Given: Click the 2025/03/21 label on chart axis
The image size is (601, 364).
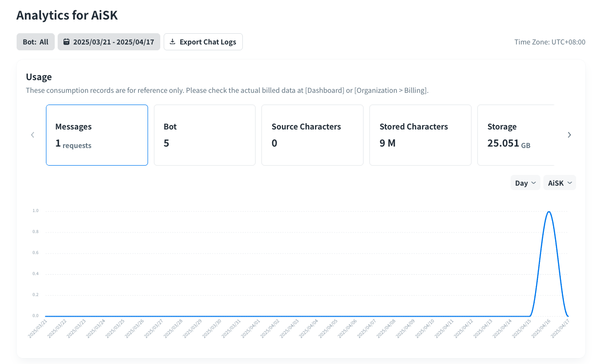Looking at the screenshot, I should pos(39,329).
